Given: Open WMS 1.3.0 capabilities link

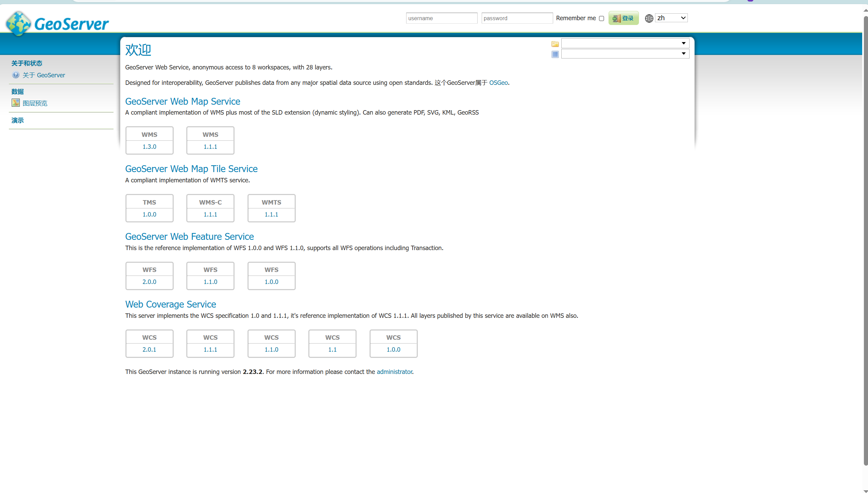Looking at the screenshot, I should [x=149, y=147].
